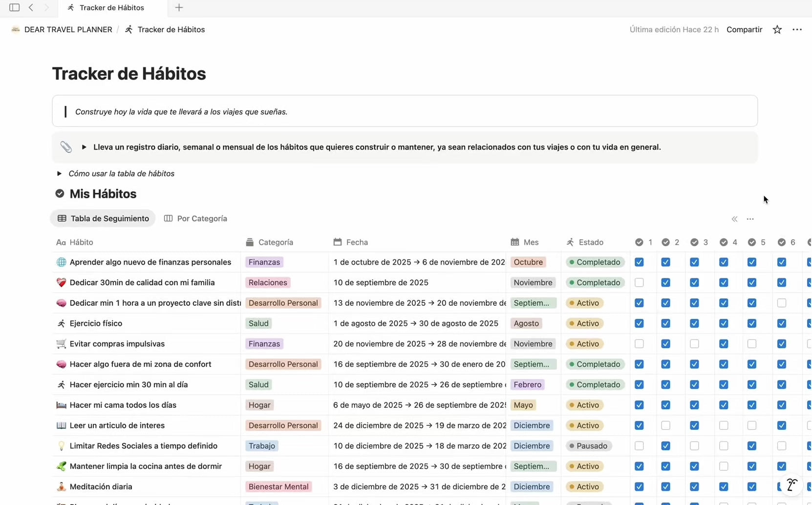The height and width of the screenshot is (505, 812).
Task: Open the page options three-dot menu
Action: click(797, 30)
